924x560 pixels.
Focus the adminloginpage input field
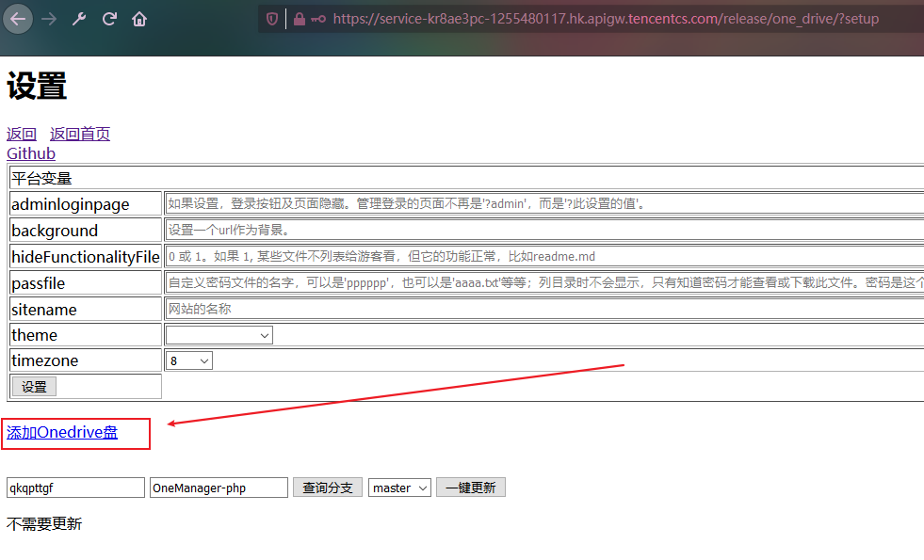[x=544, y=203]
